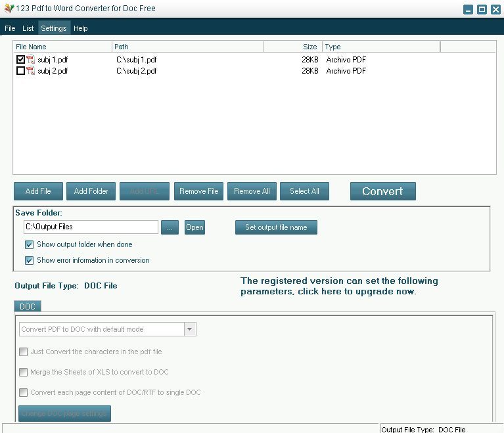504x433 pixels.
Task: Toggle Show output folder when done
Action: click(30, 244)
